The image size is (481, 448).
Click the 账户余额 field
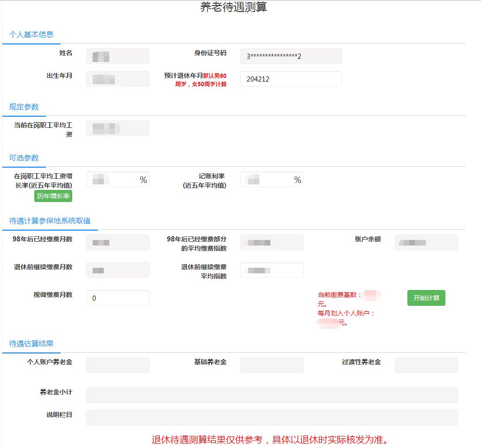426,242
